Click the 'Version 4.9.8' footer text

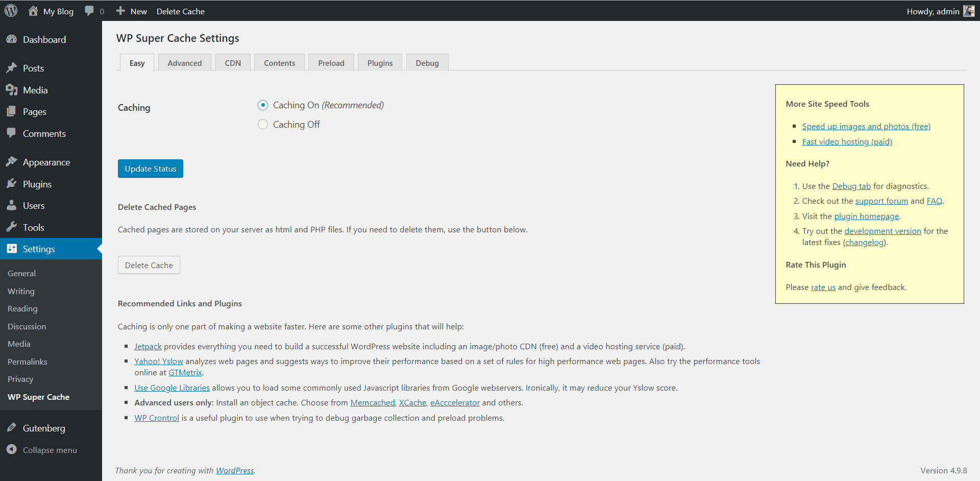point(944,470)
